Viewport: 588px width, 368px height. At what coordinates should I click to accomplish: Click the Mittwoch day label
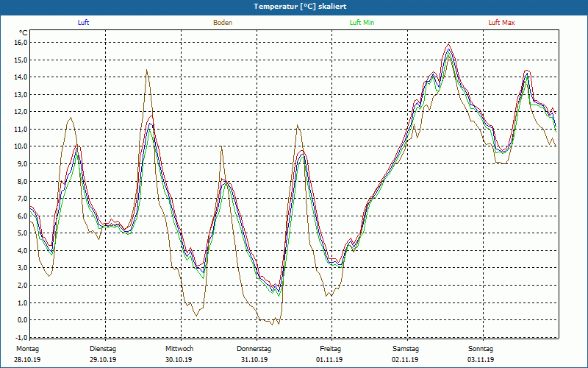click(179, 349)
